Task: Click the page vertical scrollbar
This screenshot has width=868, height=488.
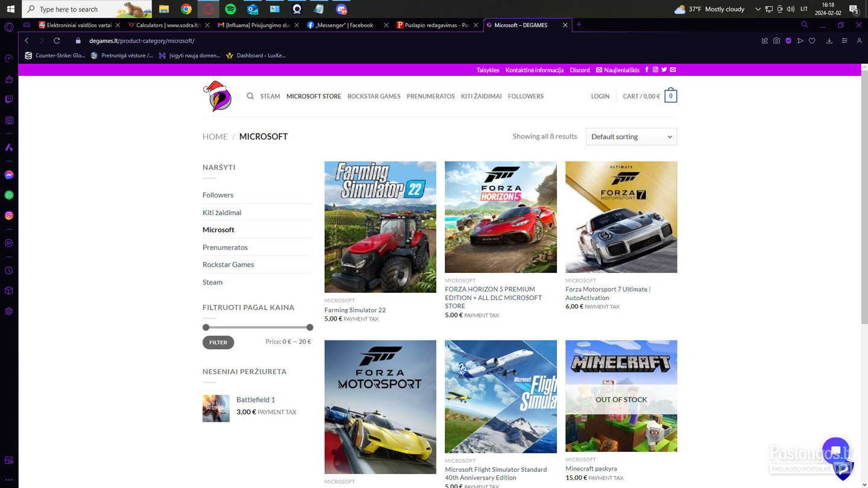Action: (x=864, y=199)
